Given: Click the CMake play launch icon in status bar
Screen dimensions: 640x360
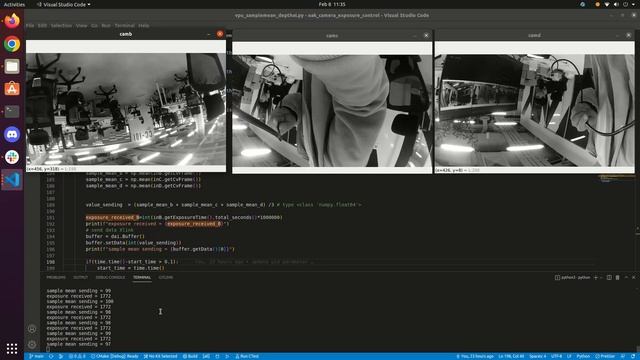Looking at the screenshot, I should (x=227, y=356).
